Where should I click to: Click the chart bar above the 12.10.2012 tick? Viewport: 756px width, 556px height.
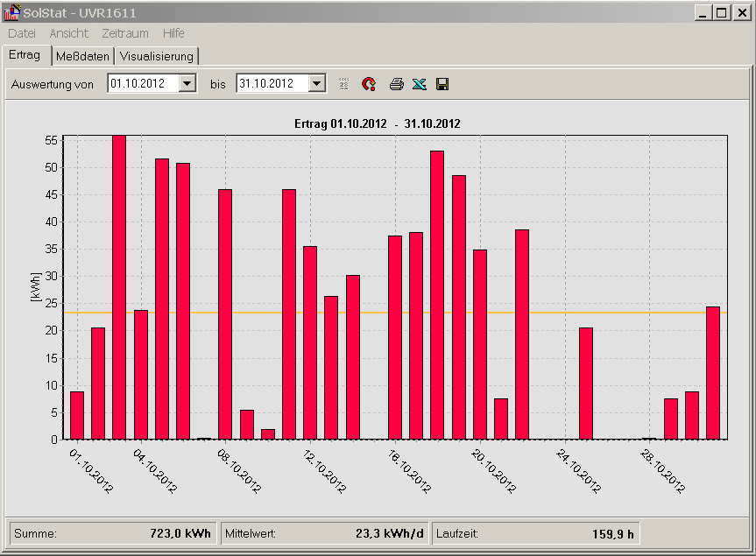[x=310, y=343]
